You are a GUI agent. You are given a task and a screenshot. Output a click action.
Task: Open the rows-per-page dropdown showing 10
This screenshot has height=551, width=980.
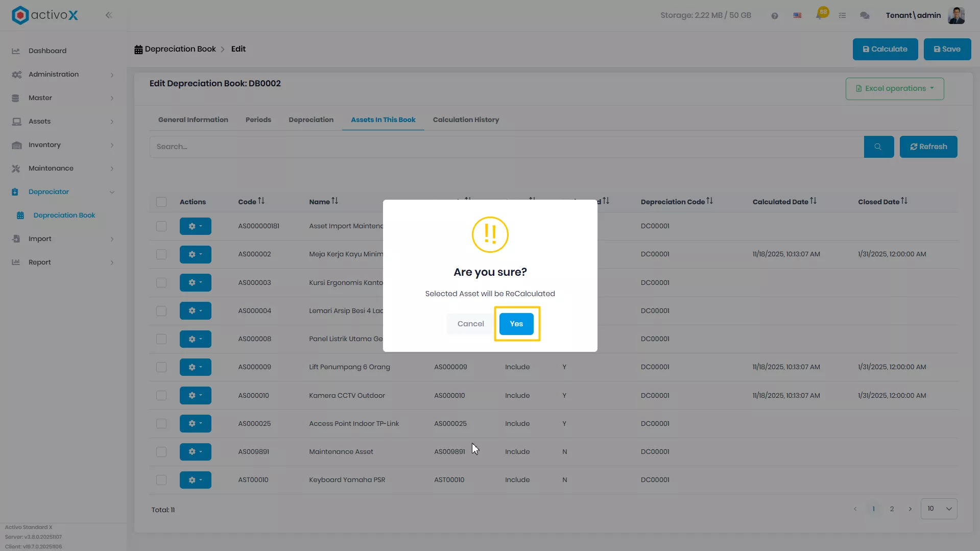click(x=939, y=509)
